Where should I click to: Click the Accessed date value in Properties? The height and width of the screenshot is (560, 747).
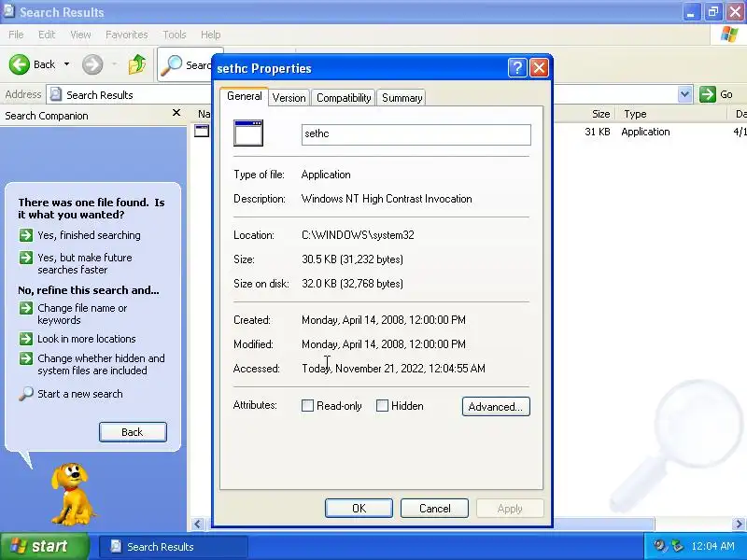pyautogui.click(x=393, y=369)
